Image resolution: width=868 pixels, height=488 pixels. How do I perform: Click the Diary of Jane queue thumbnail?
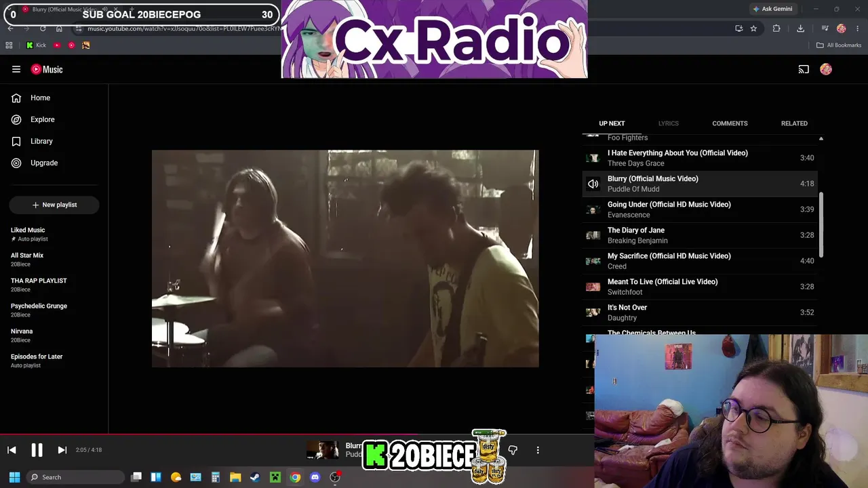(593, 235)
